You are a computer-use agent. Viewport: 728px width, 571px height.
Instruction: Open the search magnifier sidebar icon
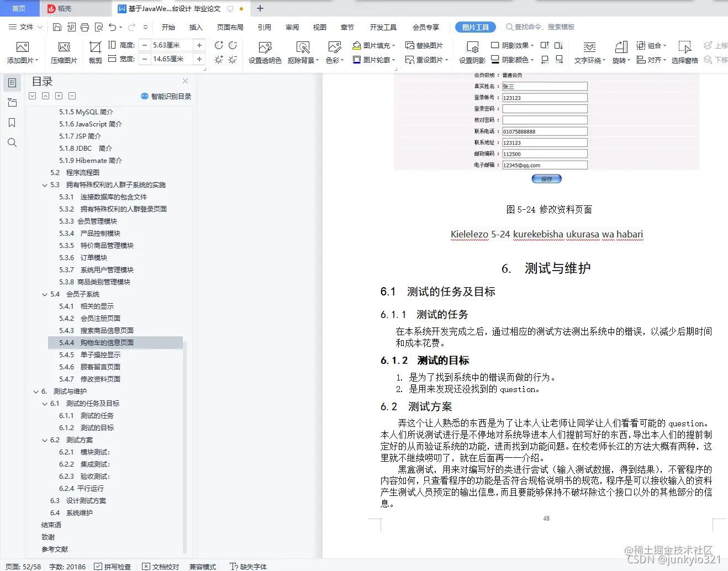pos(12,142)
